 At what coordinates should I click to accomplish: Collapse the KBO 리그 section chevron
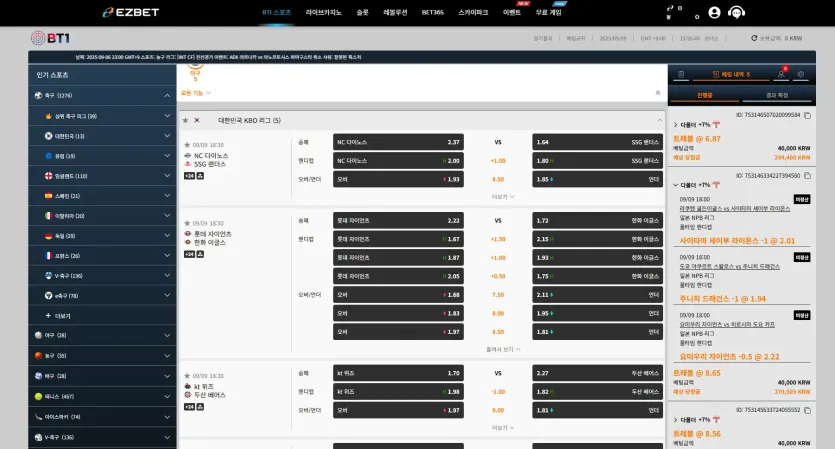[659, 120]
